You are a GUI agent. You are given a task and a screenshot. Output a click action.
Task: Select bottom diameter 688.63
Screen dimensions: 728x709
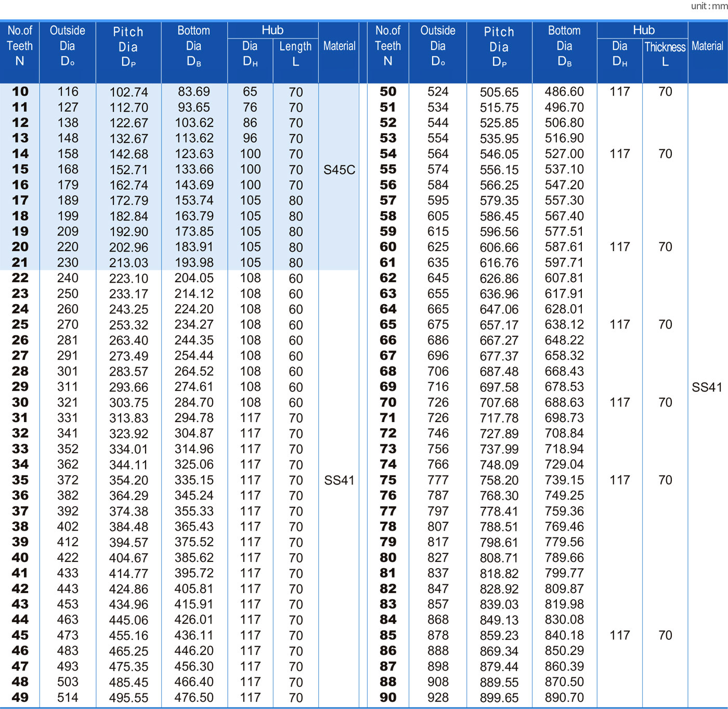tap(564, 402)
